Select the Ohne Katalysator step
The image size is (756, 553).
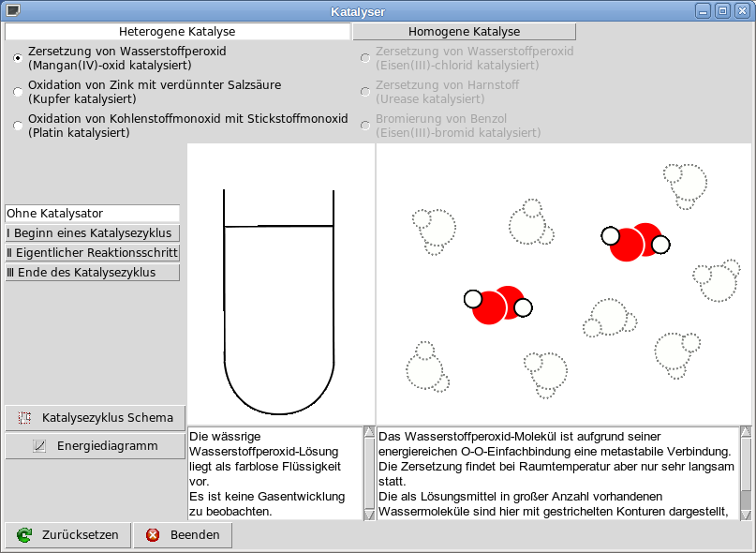click(x=92, y=214)
